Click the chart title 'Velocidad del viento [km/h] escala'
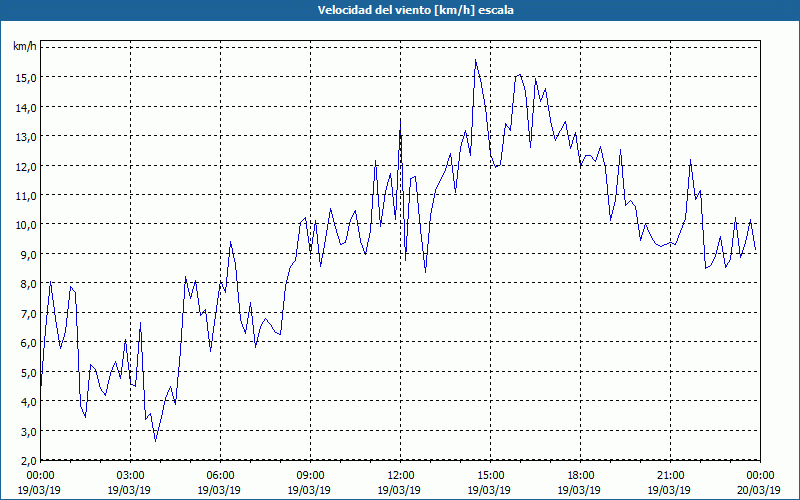 point(415,10)
